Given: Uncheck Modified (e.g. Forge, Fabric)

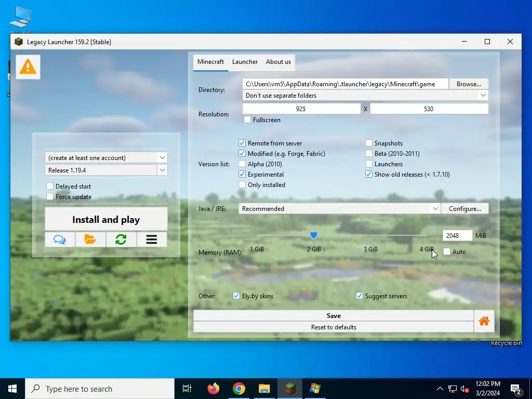Looking at the screenshot, I should pos(242,154).
